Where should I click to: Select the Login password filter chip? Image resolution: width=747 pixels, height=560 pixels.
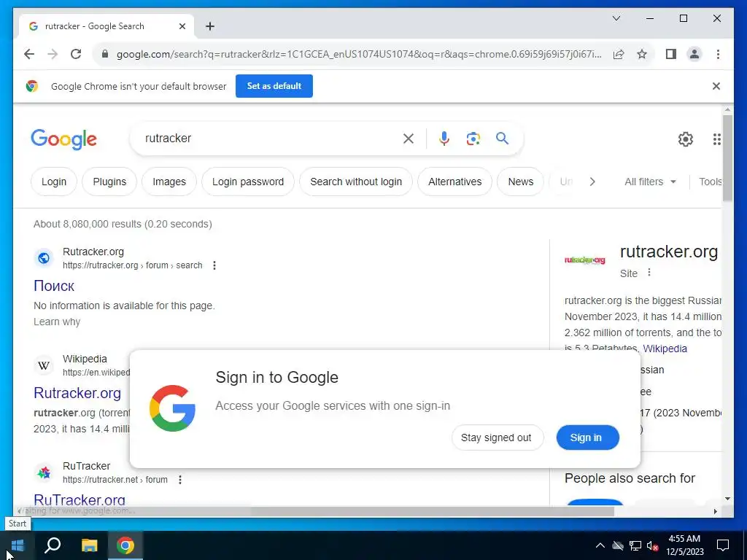tap(248, 182)
